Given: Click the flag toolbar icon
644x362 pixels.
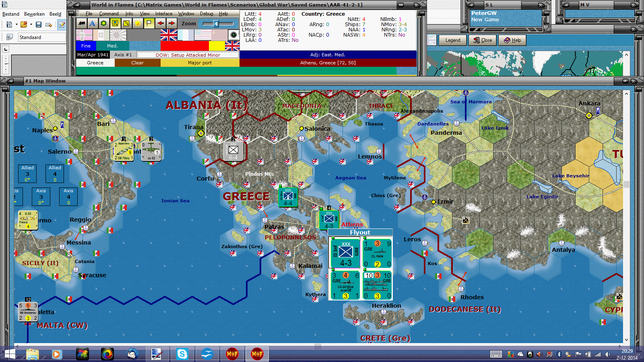Looking at the screenshot, I should click(149, 23).
